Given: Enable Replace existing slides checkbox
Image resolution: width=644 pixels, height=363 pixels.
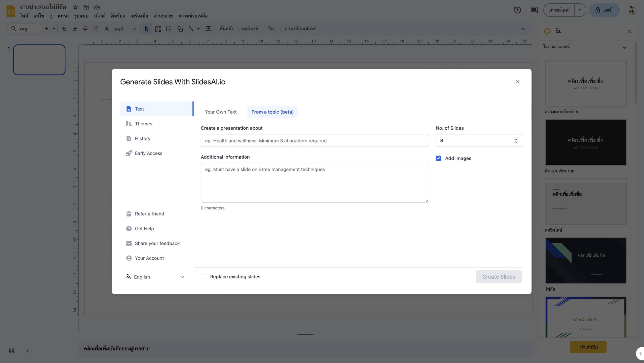Looking at the screenshot, I should coord(204,277).
